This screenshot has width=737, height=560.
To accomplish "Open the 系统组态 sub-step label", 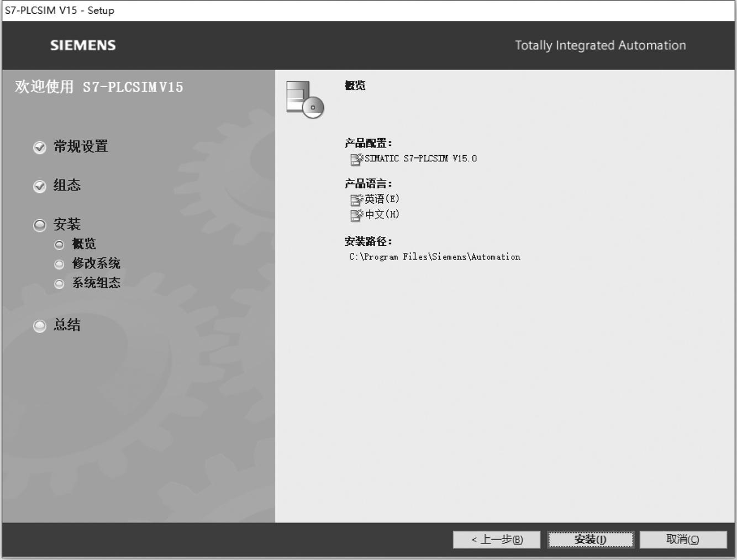I will (x=96, y=283).
